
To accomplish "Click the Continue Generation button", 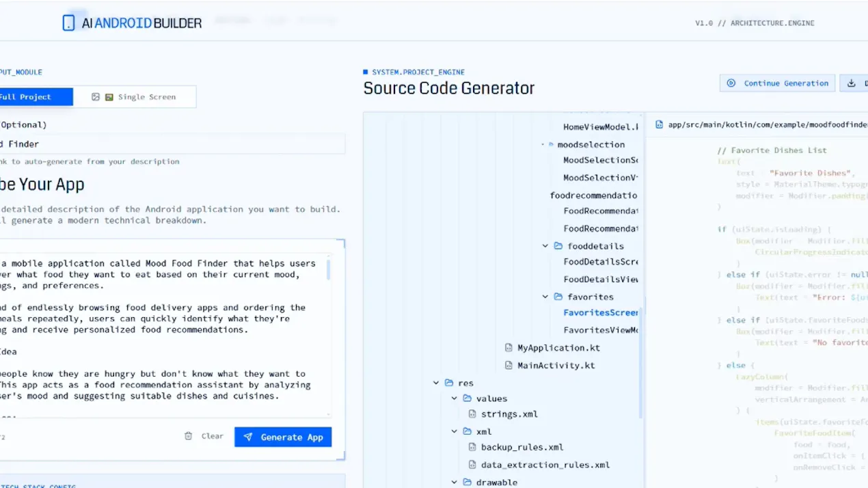I will (777, 83).
